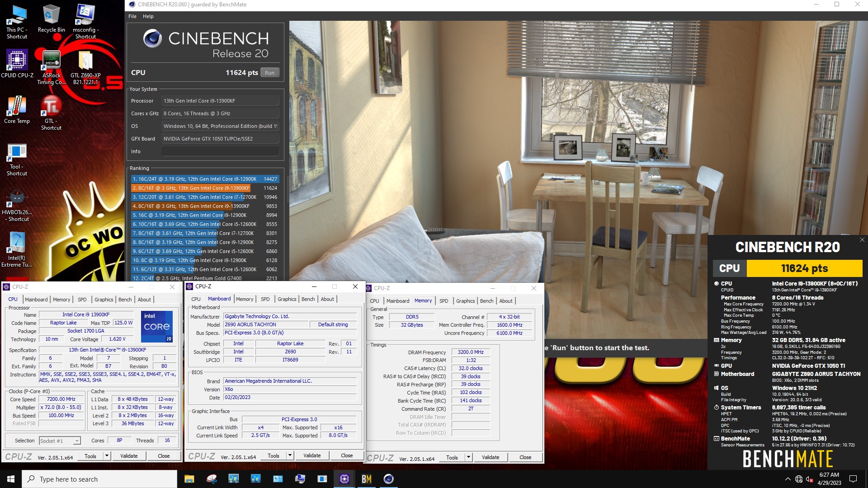868x488 pixels.
Task: Open Bench tab in left CPU-Z window
Action: 125,300
